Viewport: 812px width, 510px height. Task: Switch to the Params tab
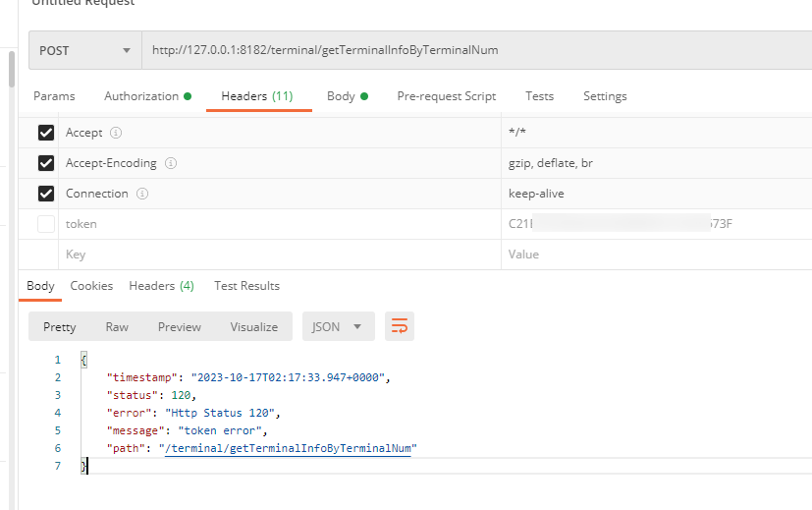(54, 96)
